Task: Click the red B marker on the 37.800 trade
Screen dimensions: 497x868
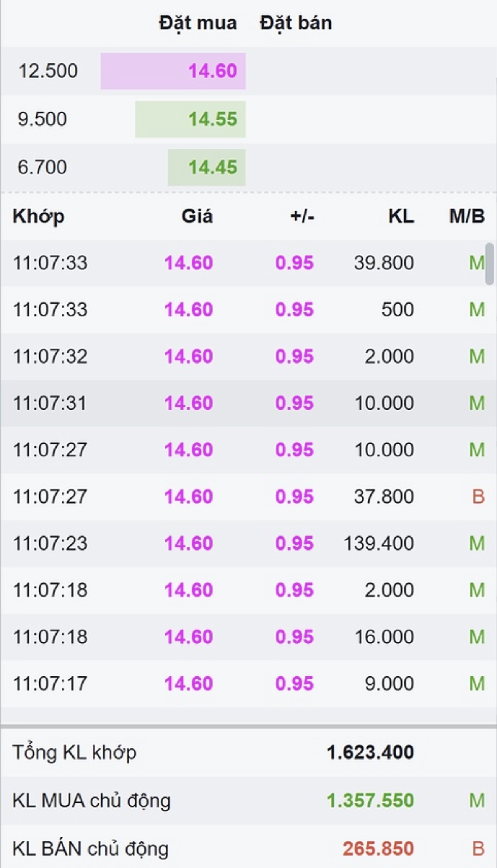Action: pos(478,496)
